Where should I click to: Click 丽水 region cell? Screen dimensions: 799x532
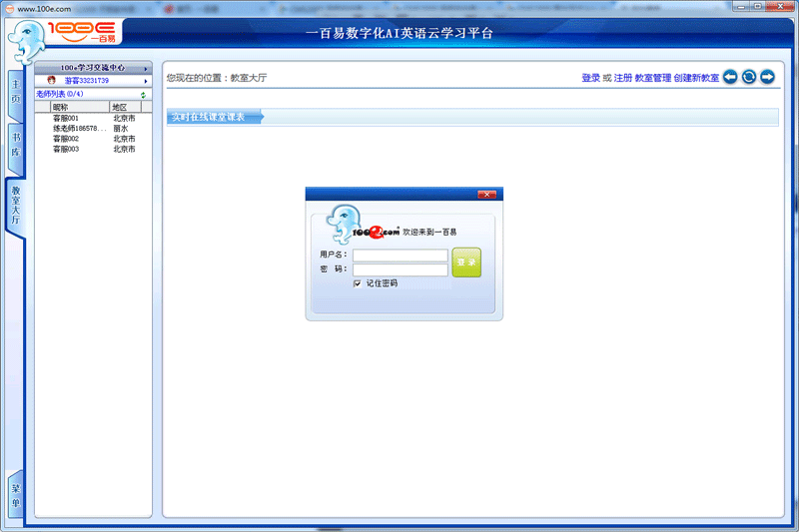coord(121,129)
